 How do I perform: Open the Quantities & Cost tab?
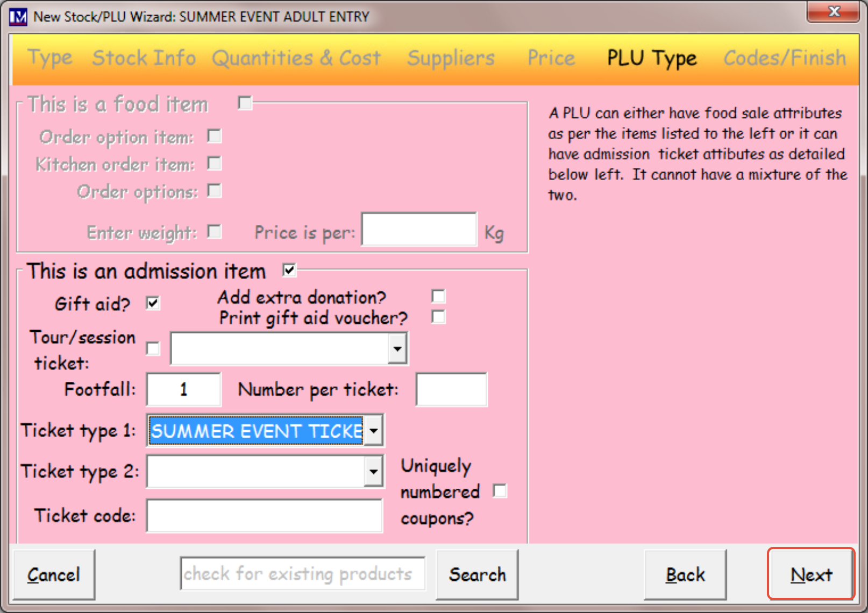tap(296, 58)
